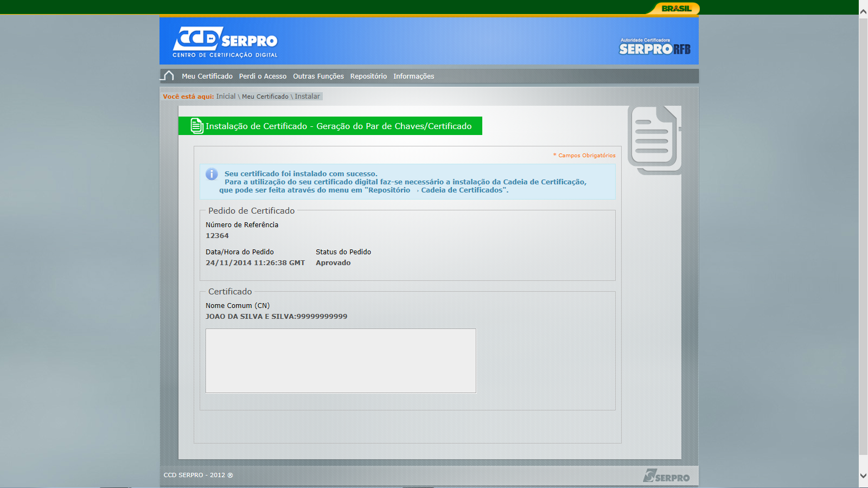Click the CCD SERPRO logo

(225, 42)
